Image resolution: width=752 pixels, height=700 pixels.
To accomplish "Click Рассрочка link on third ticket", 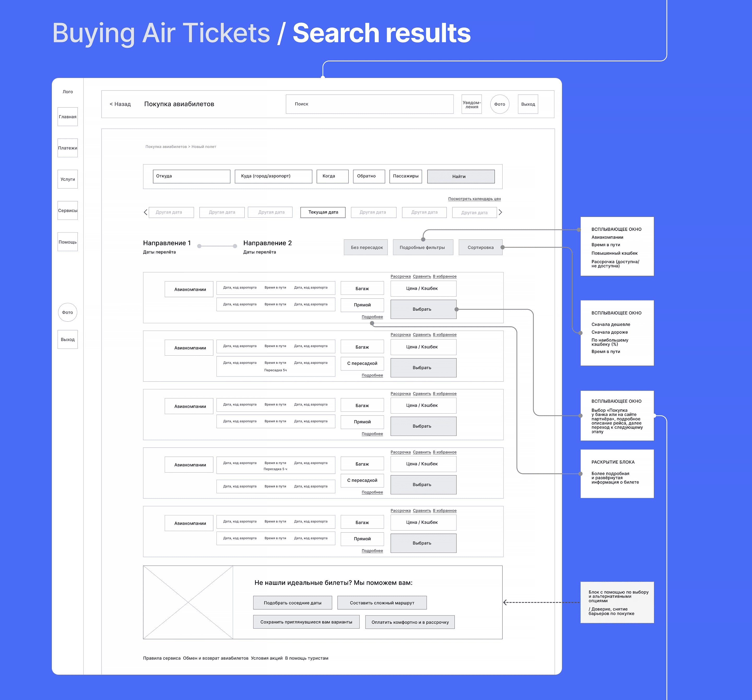I will pyautogui.click(x=401, y=394).
